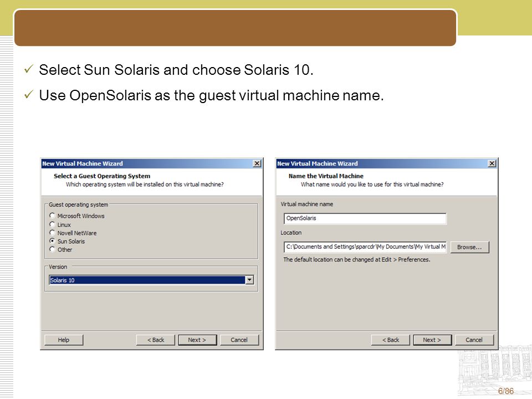Viewport: 532px width, 399px height.
Task: Click the 'Guest operating system' group label
Action: point(78,204)
